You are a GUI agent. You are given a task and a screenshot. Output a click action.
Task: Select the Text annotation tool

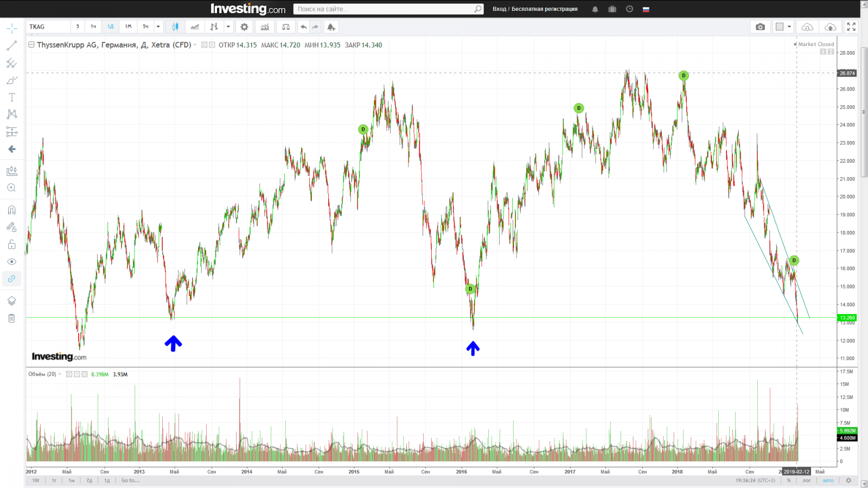pyautogui.click(x=11, y=97)
